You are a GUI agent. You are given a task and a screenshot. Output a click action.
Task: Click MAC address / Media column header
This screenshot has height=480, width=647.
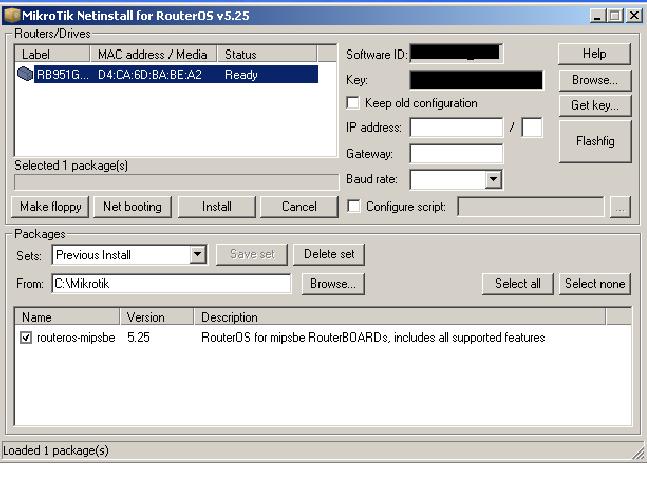tap(153, 54)
